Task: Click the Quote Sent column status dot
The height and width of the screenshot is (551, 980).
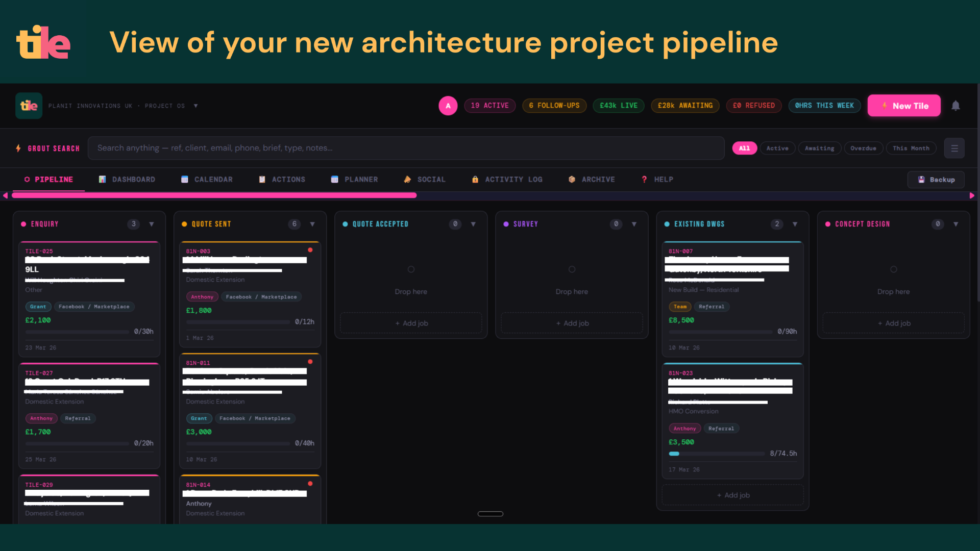Action: point(184,224)
